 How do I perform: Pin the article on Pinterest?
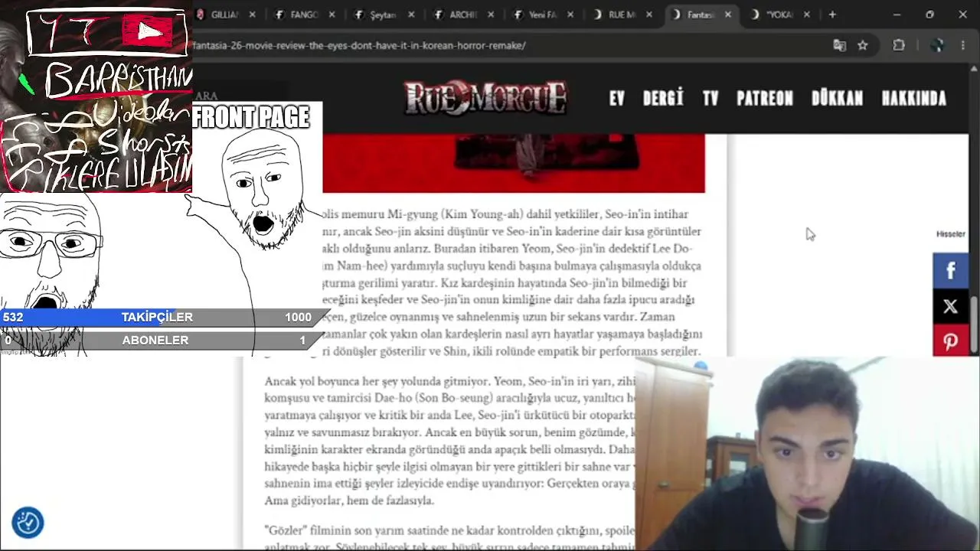950,341
